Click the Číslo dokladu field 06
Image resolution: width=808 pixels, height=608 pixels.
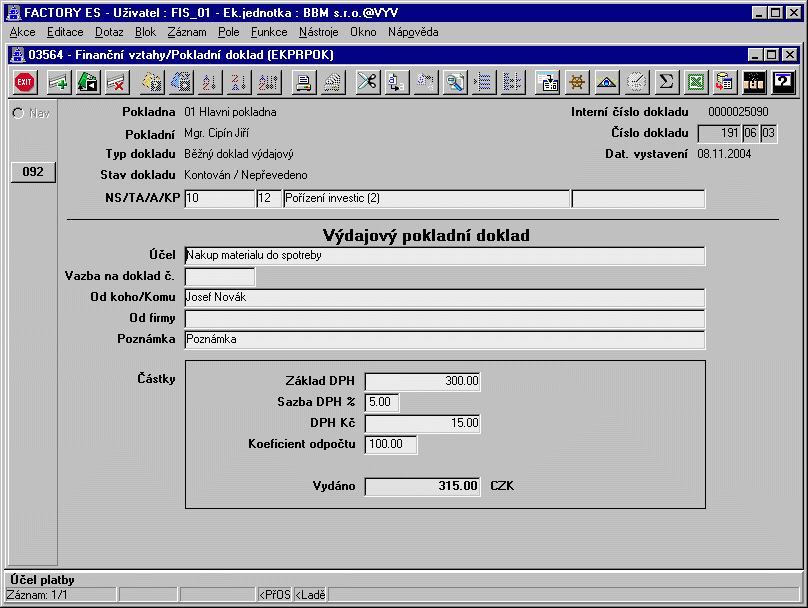pos(750,133)
